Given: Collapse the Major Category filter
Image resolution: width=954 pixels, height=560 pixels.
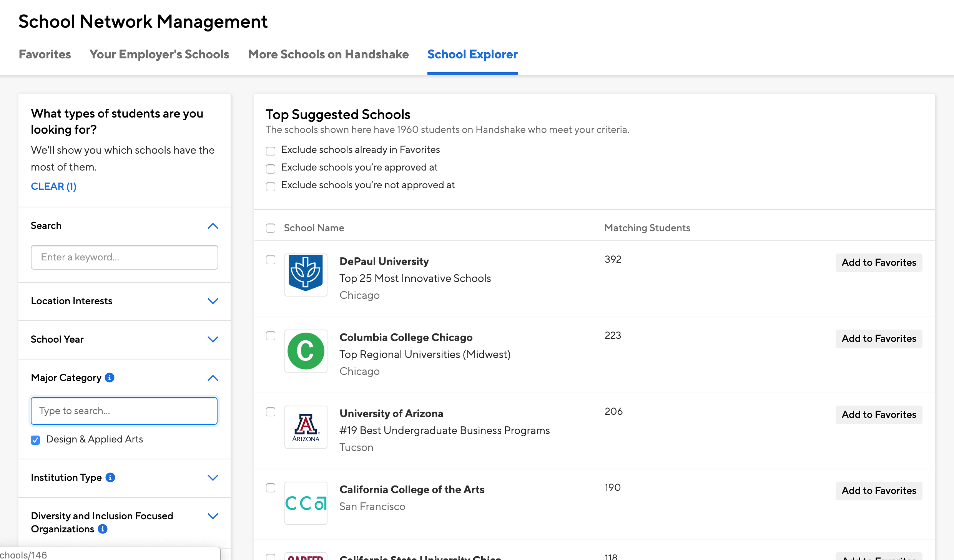Looking at the screenshot, I should [213, 378].
